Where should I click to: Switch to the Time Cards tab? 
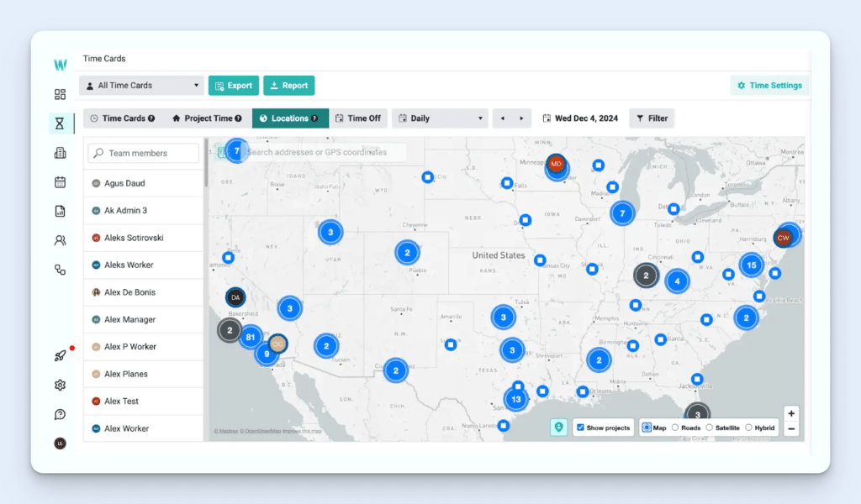pyautogui.click(x=123, y=118)
